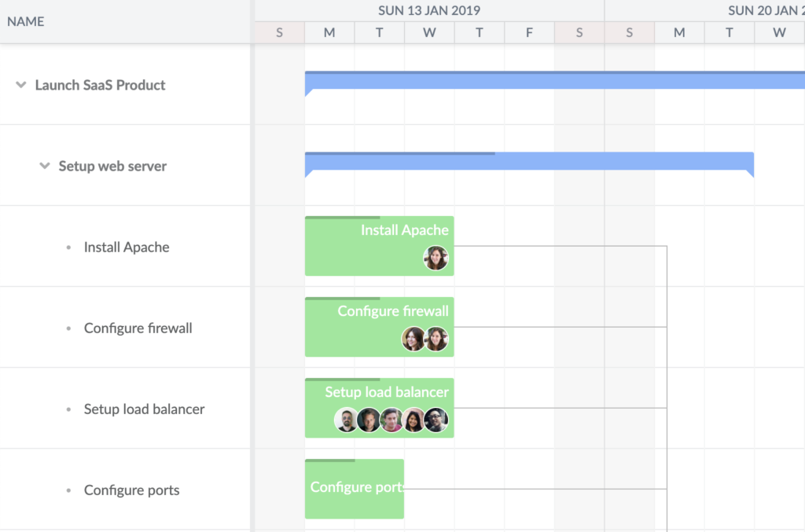Collapse the Launch SaaS Product group
805x532 pixels.
(x=21, y=85)
